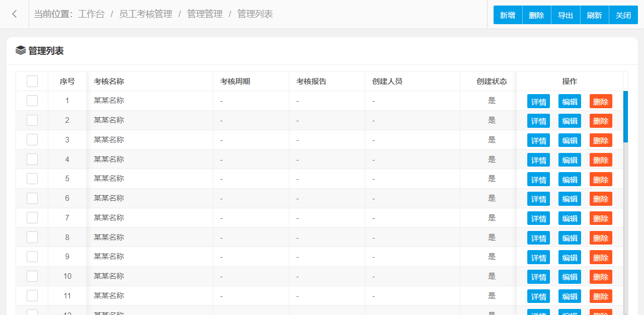Click the back arrow icon
The image size is (644, 315).
click(x=14, y=14)
